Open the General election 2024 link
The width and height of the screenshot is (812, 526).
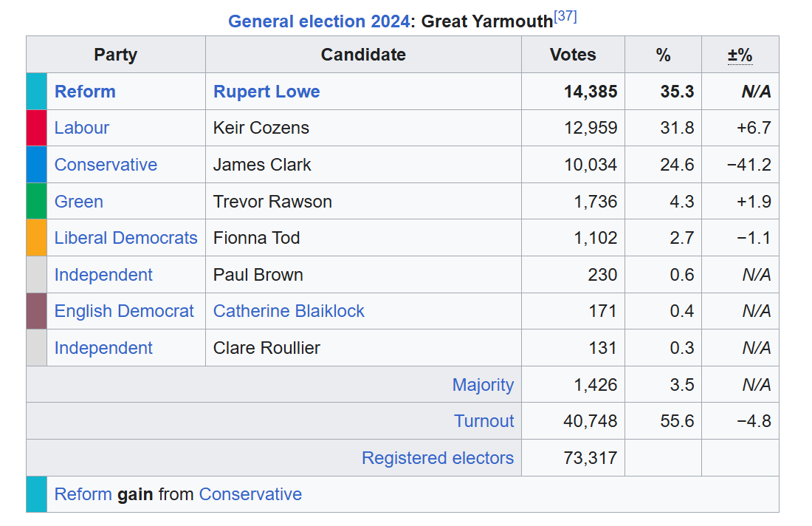318,21
